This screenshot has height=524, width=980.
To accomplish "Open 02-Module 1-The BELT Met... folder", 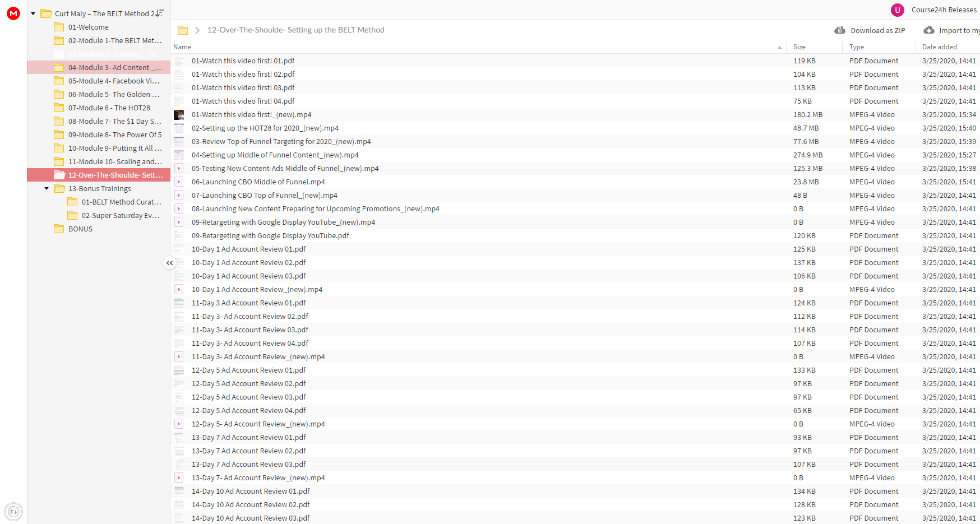I will pyautogui.click(x=115, y=40).
